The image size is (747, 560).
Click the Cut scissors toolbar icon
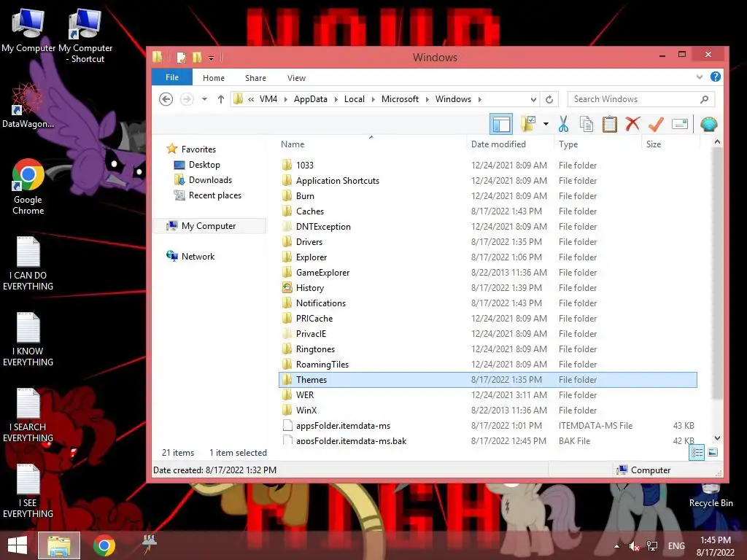(x=563, y=124)
